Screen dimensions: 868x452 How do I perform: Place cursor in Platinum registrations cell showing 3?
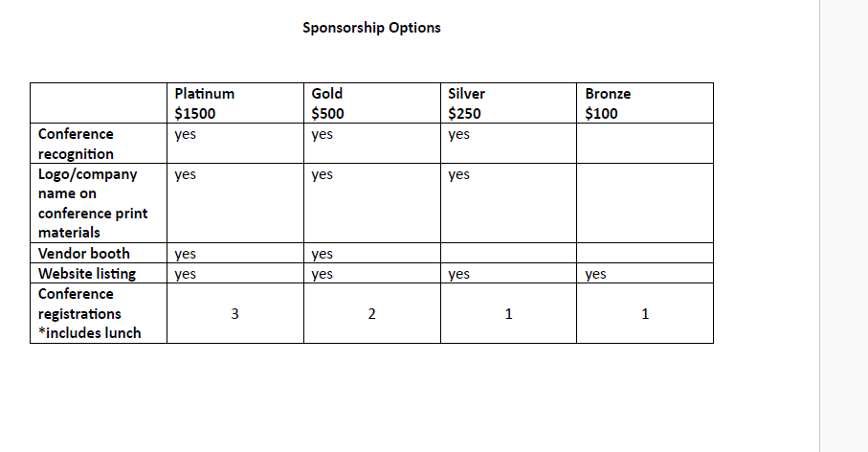coord(235,313)
